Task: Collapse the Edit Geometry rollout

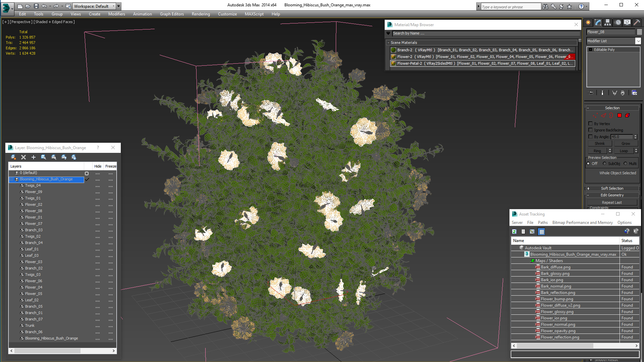Action: (x=612, y=195)
